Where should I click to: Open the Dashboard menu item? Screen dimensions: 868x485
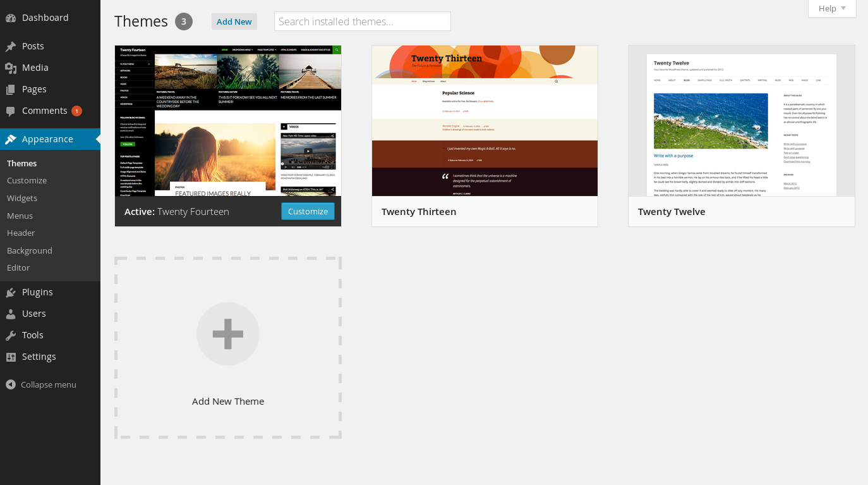[x=50, y=18]
